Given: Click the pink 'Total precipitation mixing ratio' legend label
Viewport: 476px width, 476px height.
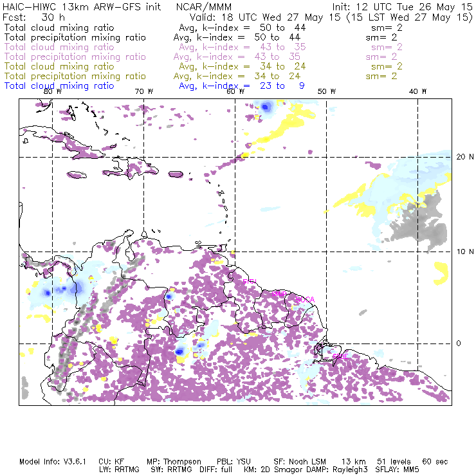Looking at the screenshot, I should point(75,57).
